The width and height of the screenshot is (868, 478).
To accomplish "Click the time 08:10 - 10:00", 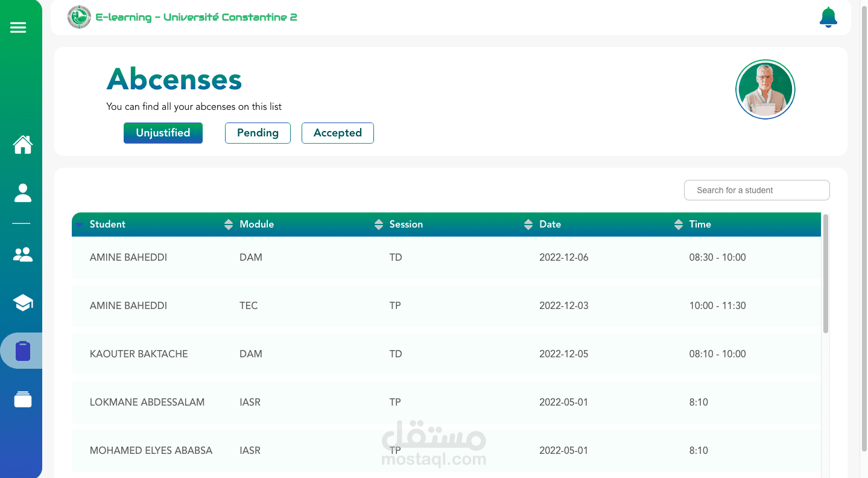I will click(717, 354).
